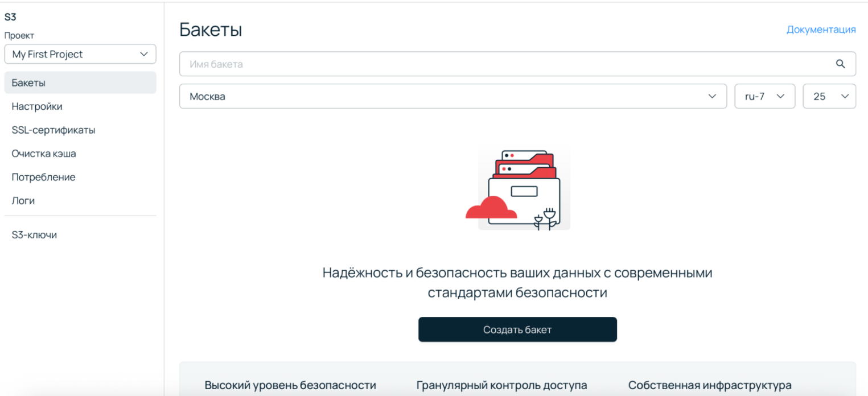The image size is (868, 396).
Task: Change the page size via 25 dropdown
Action: (829, 96)
